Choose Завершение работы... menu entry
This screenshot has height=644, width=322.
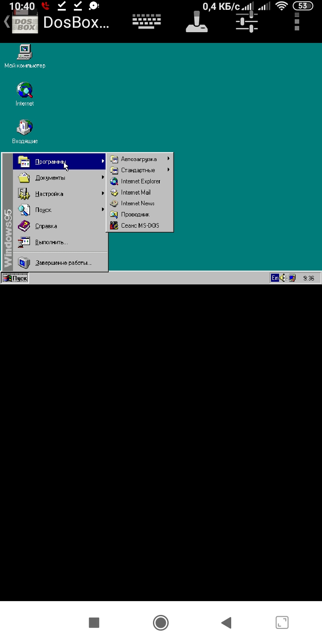[x=60, y=263]
